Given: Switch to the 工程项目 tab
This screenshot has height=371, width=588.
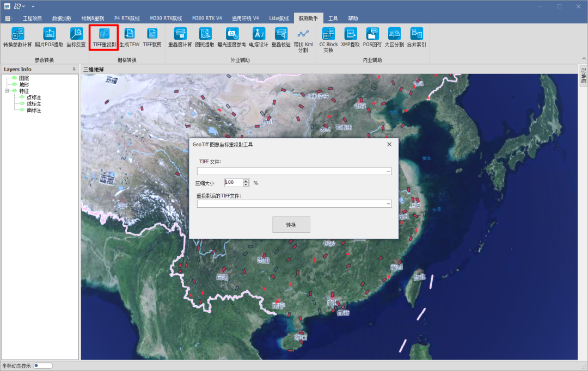Looking at the screenshot, I should [32, 18].
